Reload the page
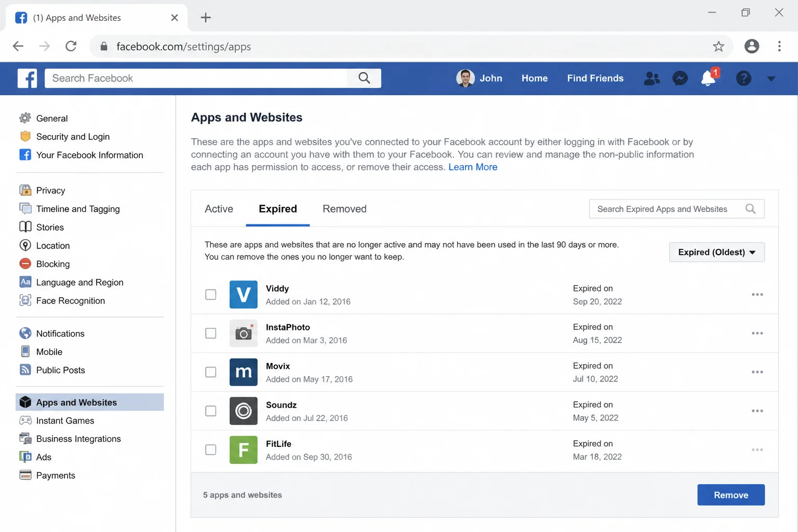The width and height of the screenshot is (798, 532). (71, 46)
